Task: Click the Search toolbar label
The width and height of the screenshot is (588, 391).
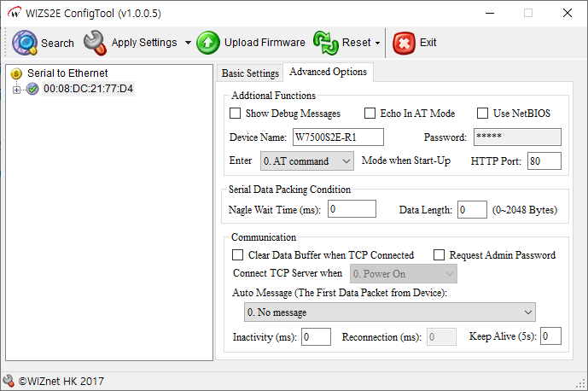Action: pyautogui.click(x=57, y=44)
